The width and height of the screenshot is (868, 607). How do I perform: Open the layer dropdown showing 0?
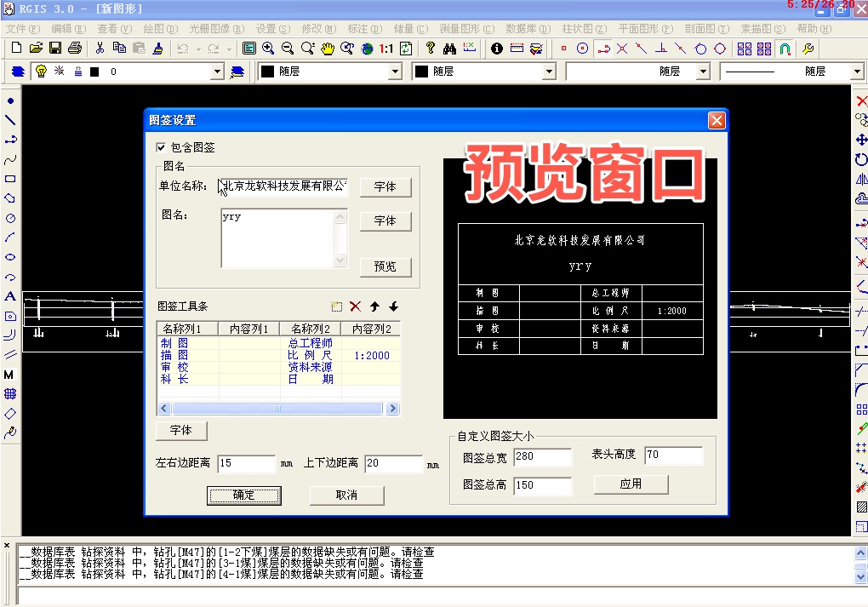(216, 72)
